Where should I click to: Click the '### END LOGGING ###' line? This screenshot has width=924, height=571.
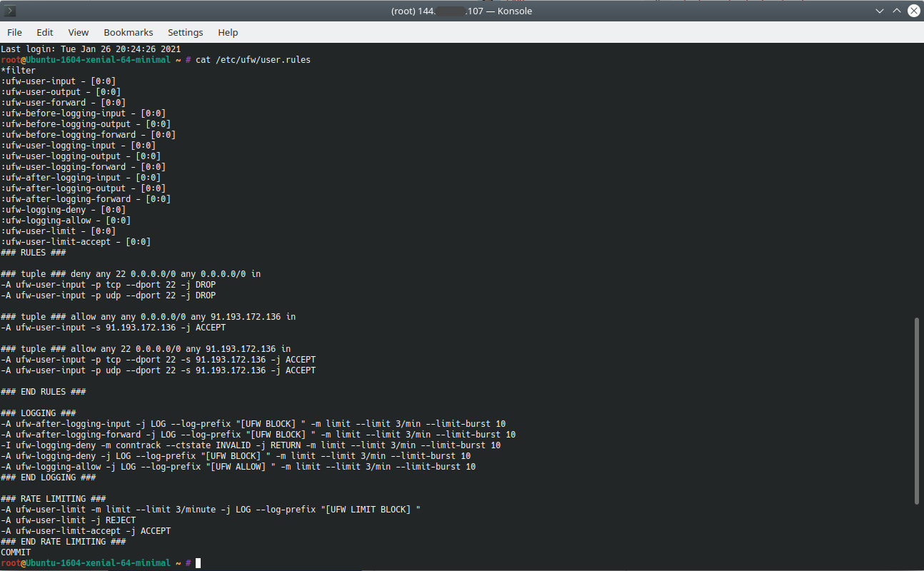click(x=49, y=477)
